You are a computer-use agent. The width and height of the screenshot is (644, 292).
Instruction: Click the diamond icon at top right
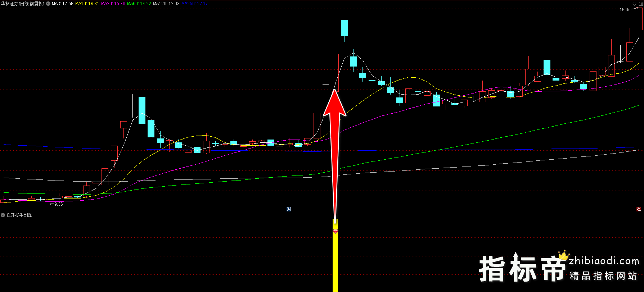(x=634, y=4)
